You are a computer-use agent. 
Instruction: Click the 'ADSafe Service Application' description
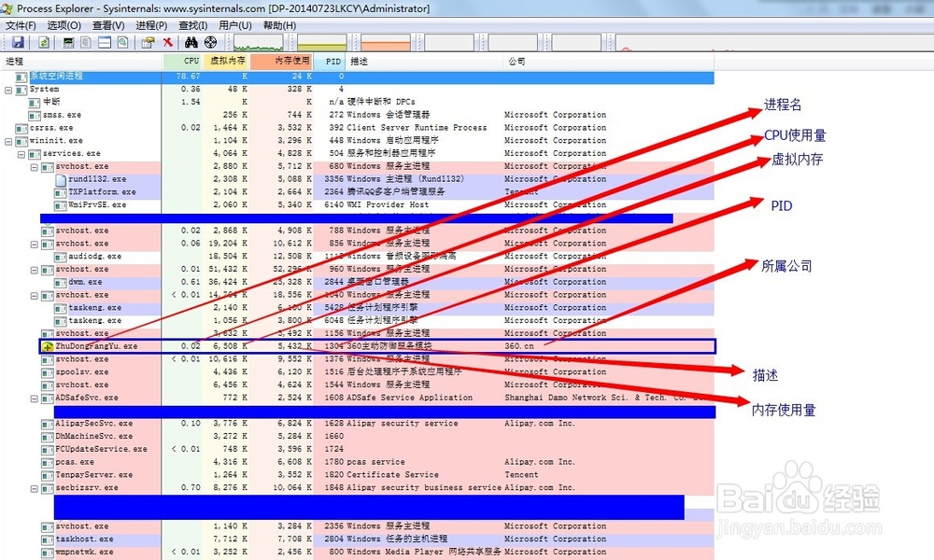(409, 398)
